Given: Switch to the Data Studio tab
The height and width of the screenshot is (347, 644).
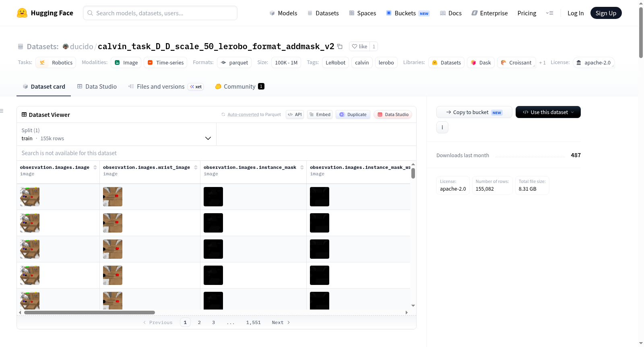Looking at the screenshot, I should [97, 87].
